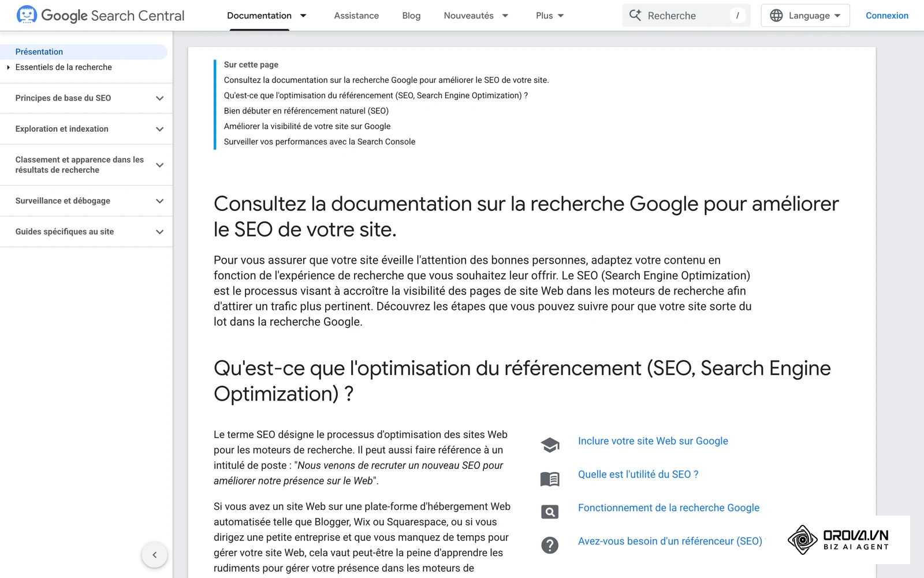This screenshot has width=924, height=578.
Task: Click the search sparkle icon
Action: point(635,16)
